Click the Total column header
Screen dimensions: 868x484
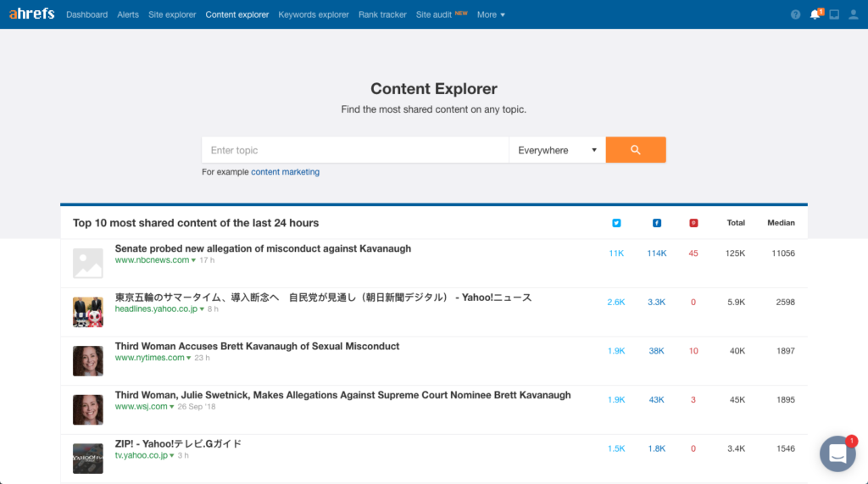tap(736, 223)
